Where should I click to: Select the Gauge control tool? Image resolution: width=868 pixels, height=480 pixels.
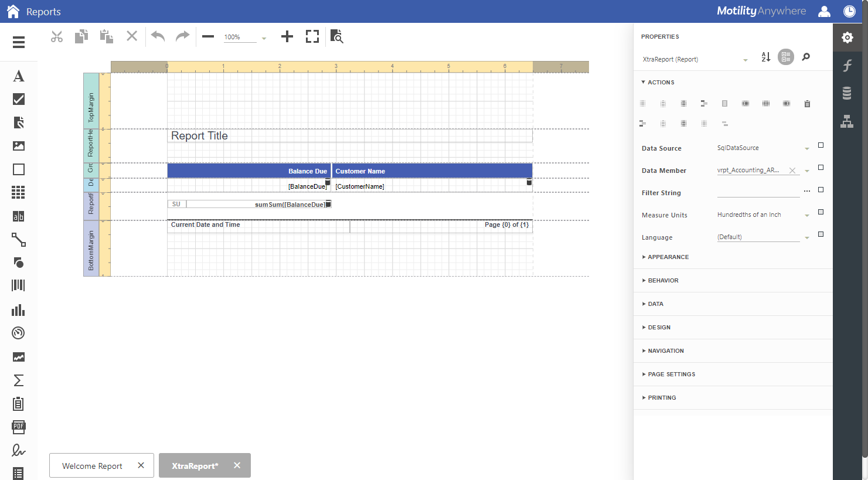19,333
